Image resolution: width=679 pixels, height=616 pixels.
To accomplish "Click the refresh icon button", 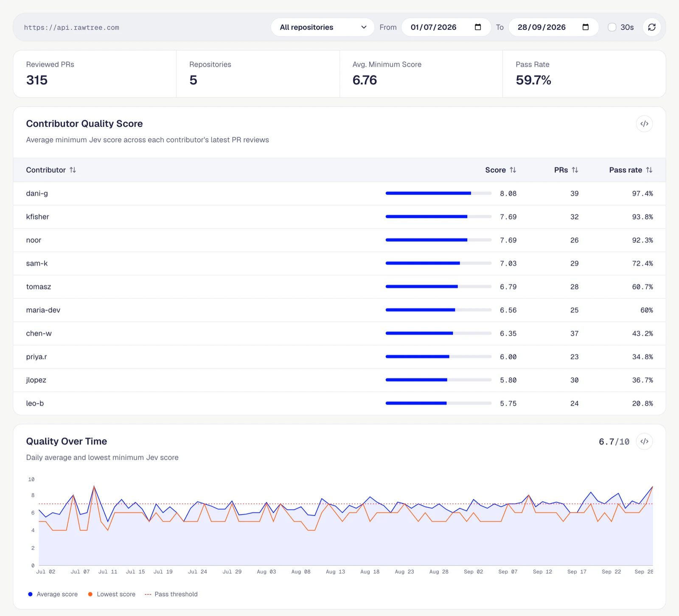I will coord(652,27).
